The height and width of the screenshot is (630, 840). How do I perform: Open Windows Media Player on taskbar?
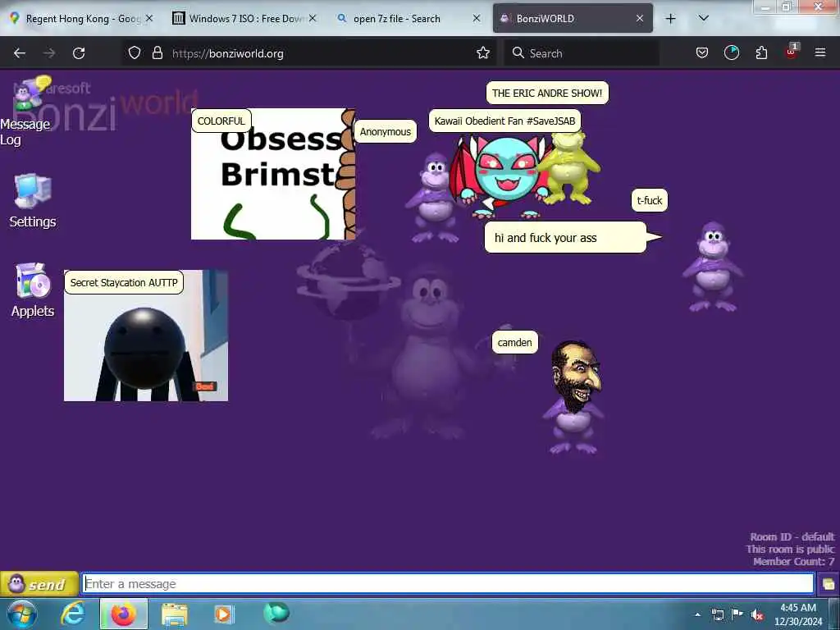pyautogui.click(x=223, y=614)
